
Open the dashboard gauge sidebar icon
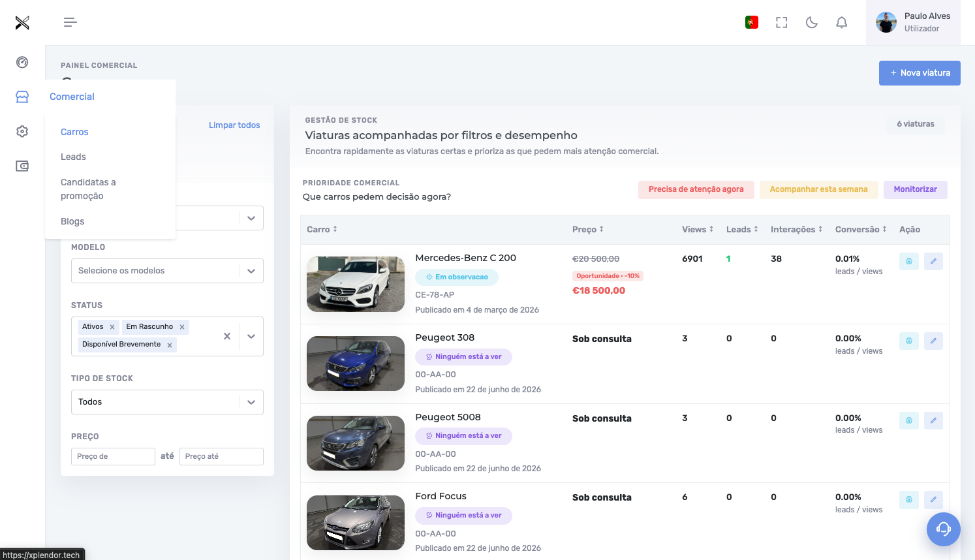(x=22, y=62)
